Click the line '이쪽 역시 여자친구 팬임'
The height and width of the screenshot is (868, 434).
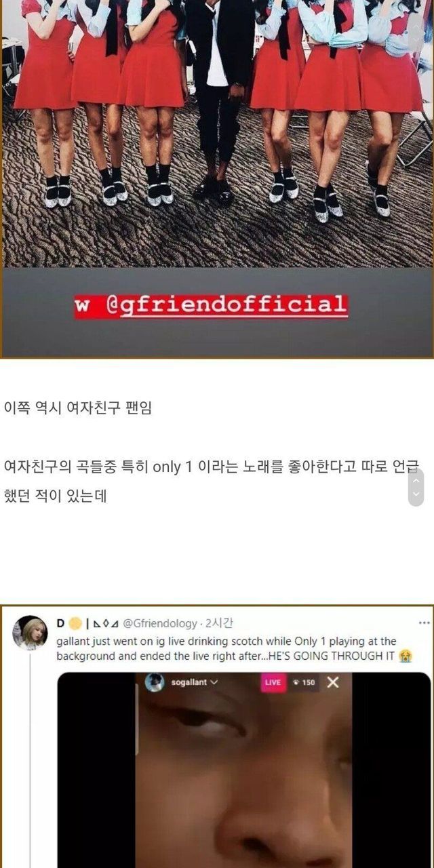78,408
